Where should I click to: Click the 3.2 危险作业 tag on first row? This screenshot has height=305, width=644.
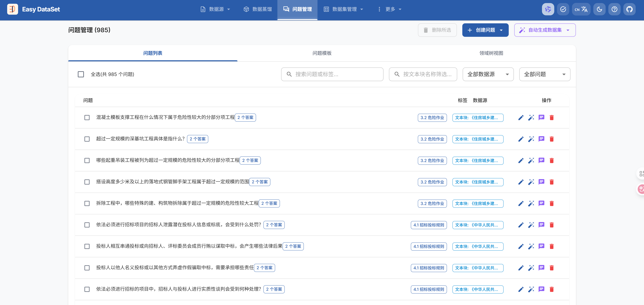click(x=432, y=117)
